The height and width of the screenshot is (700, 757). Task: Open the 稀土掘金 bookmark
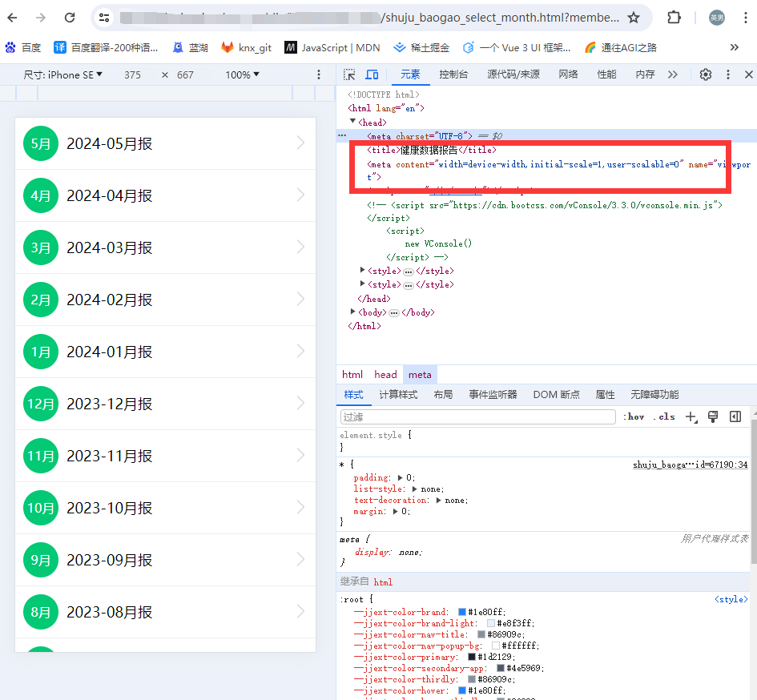[421, 48]
